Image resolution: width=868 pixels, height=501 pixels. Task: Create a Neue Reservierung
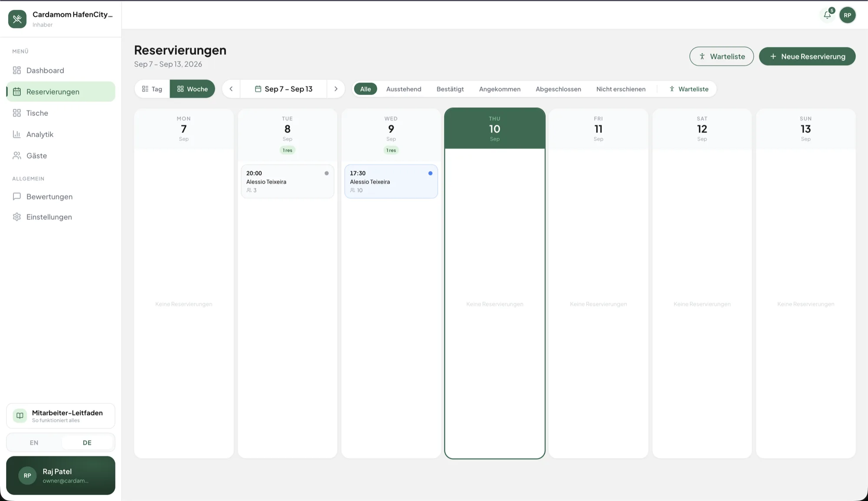807,56
